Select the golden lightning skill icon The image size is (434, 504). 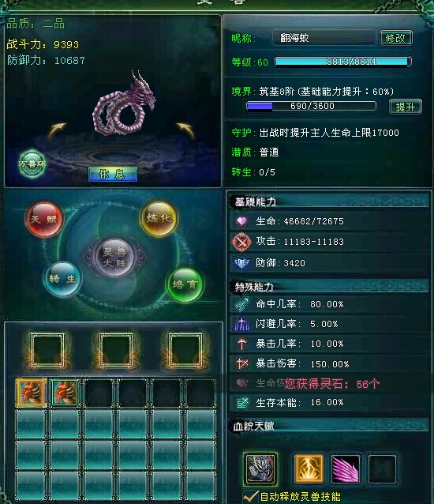point(309,468)
